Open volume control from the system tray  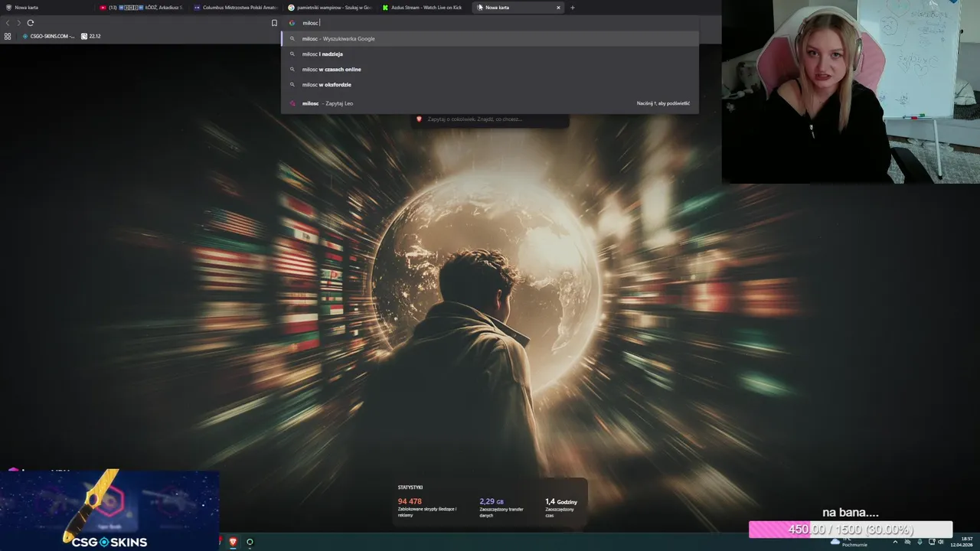coord(941,542)
